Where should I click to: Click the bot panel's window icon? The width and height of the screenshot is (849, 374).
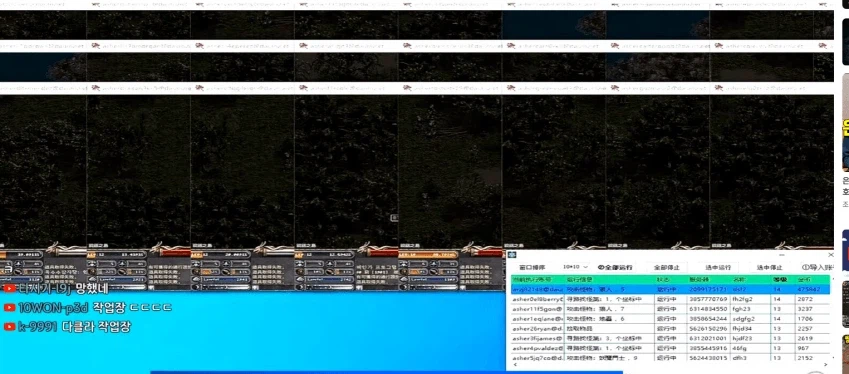pos(512,254)
